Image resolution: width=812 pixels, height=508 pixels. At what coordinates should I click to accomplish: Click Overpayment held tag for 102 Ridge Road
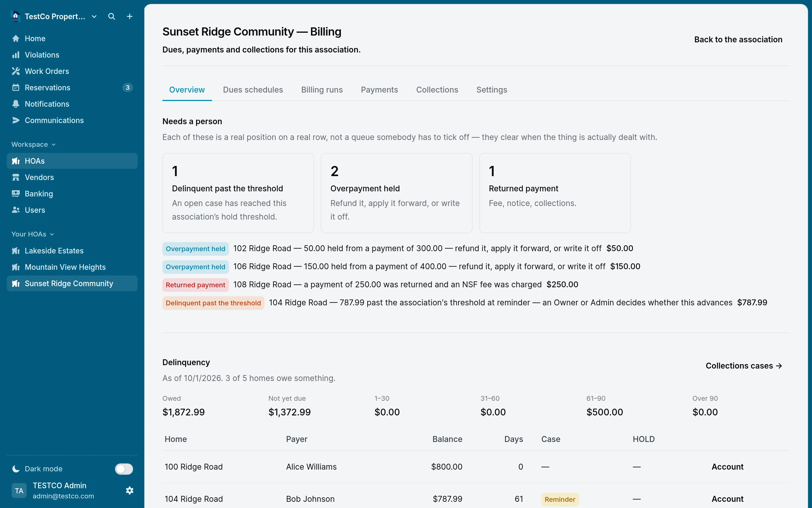196,249
